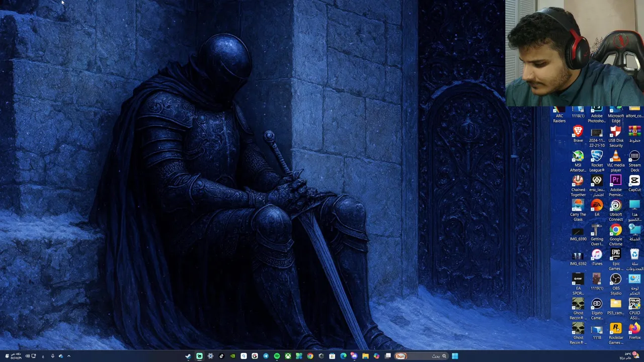Open the VLC media player shortcut
Screen dimensions: 644x362
click(x=616, y=161)
